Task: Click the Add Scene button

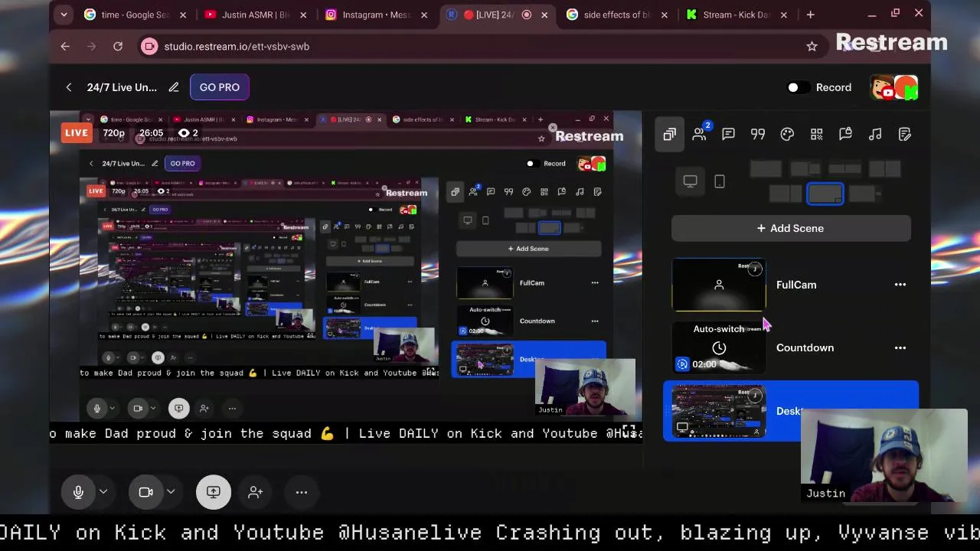Action: pyautogui.click(x=791, y=228)
